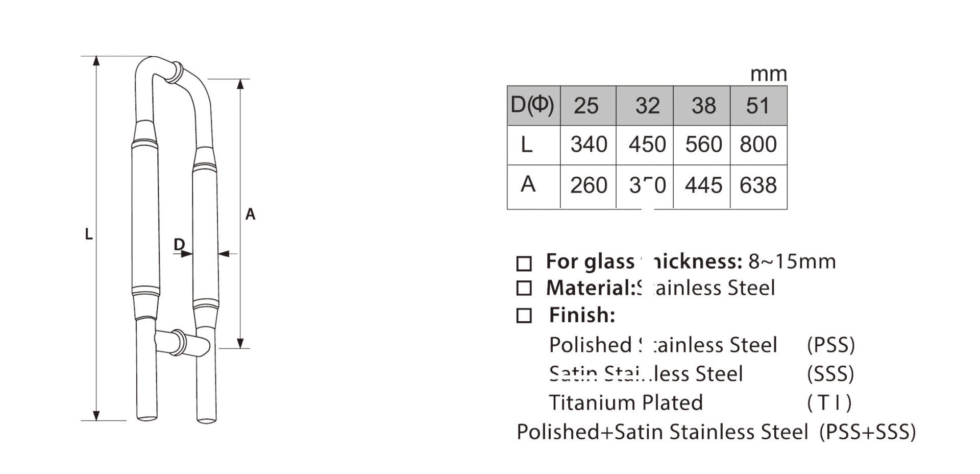Viewport: 980px width, 474px height.
Task: Click the A dimension label on drawing
Action: (x=250, y=215)
